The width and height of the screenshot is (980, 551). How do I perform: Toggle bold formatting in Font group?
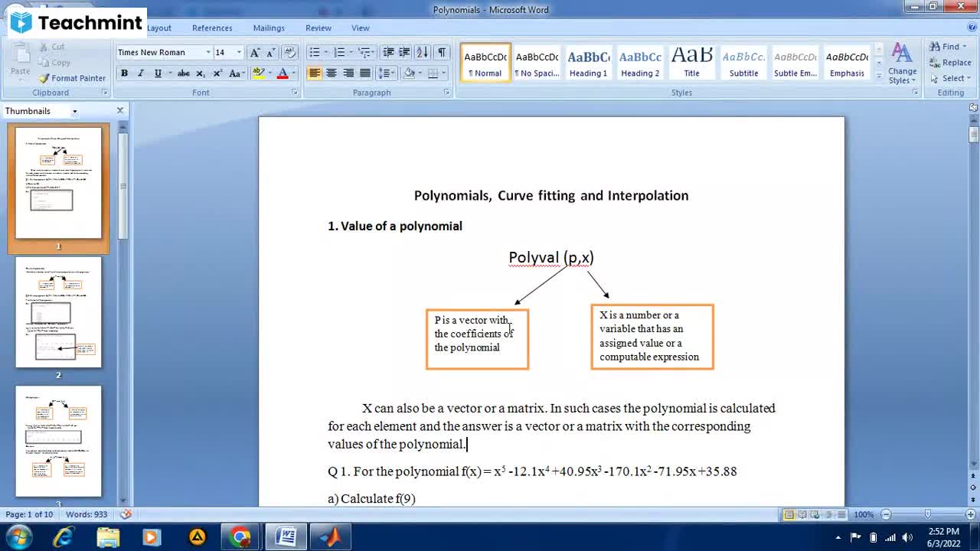click(x=124, y=73)
